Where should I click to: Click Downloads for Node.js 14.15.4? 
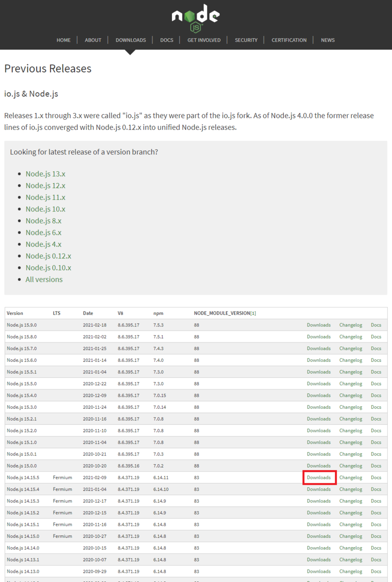point(319,489)
